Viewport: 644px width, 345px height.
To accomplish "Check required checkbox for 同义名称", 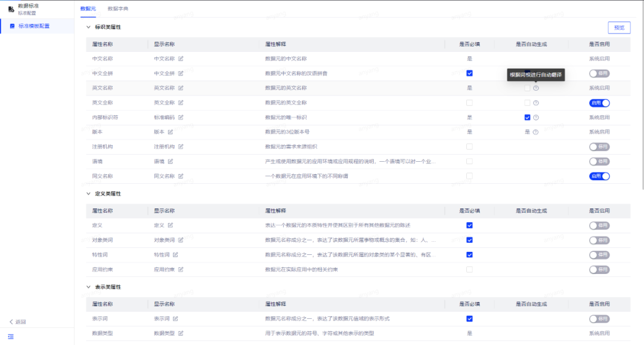I will click(x=469, y=176).
